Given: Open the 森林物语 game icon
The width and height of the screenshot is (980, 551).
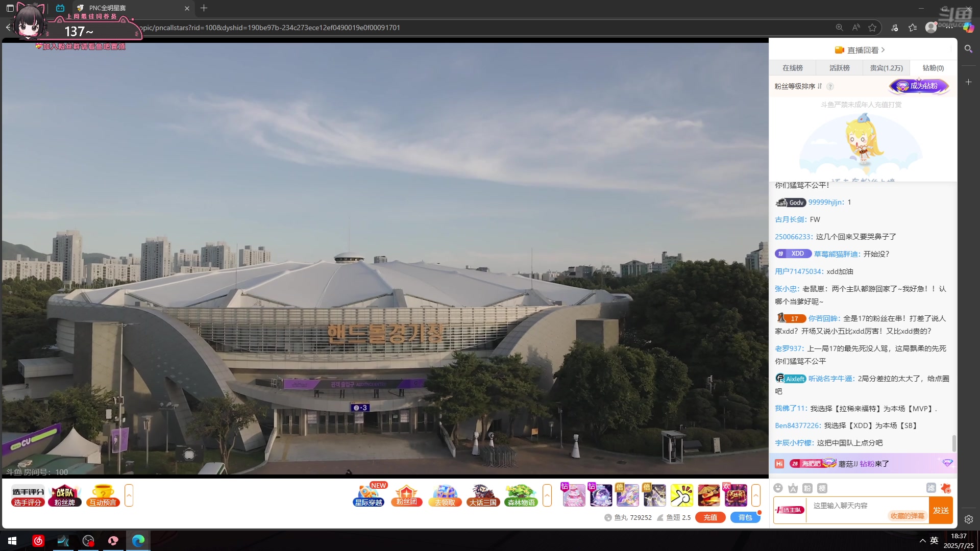Looking at the screenshot, I should [x=521, y=495].
